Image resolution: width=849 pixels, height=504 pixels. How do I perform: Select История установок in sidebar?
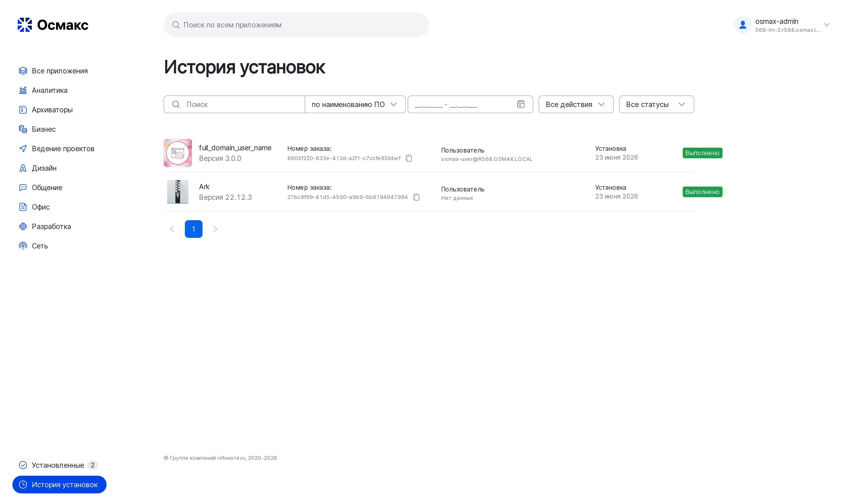pos(59,485)
